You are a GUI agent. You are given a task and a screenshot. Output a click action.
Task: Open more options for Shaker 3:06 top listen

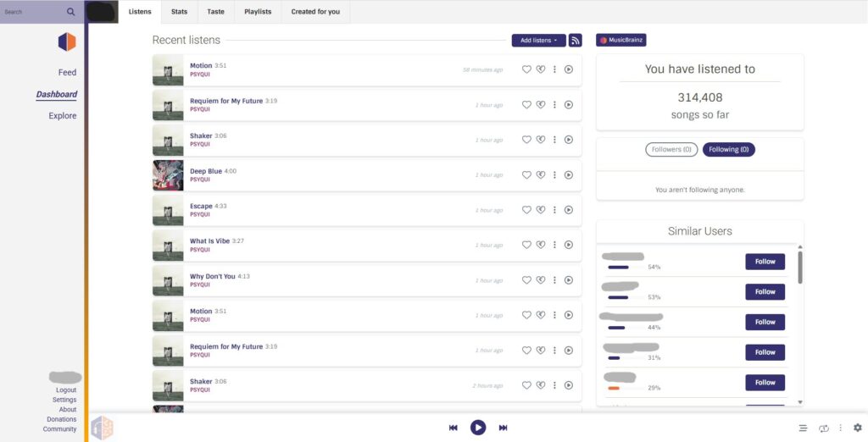(x=554, y=140)
